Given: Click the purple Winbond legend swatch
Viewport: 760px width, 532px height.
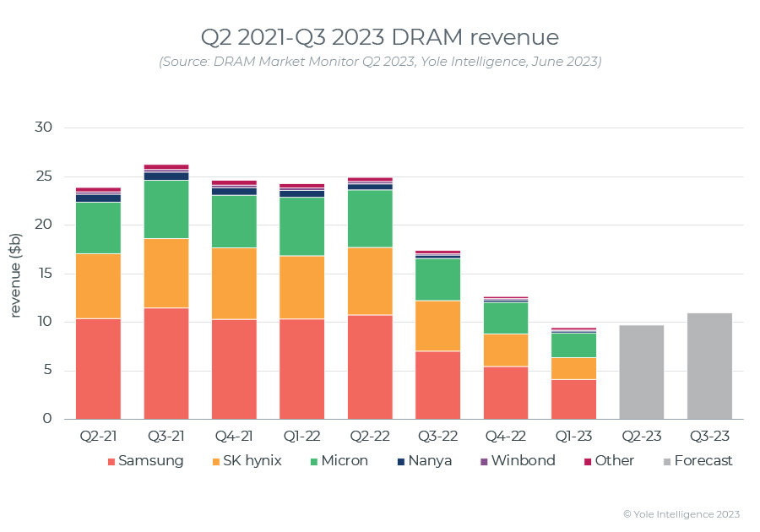Looking at the screenshot, I should pos(484,462).
